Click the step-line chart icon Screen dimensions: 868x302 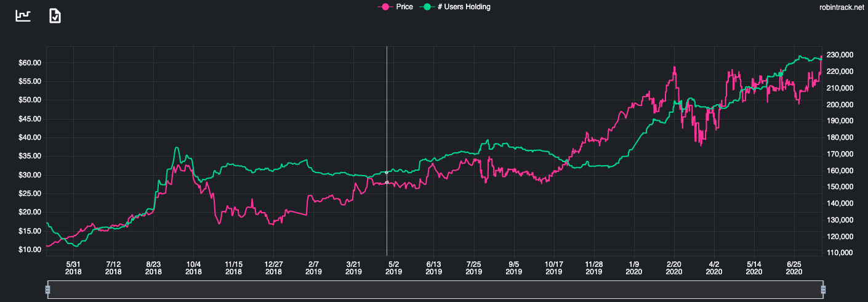pos(23,15)
